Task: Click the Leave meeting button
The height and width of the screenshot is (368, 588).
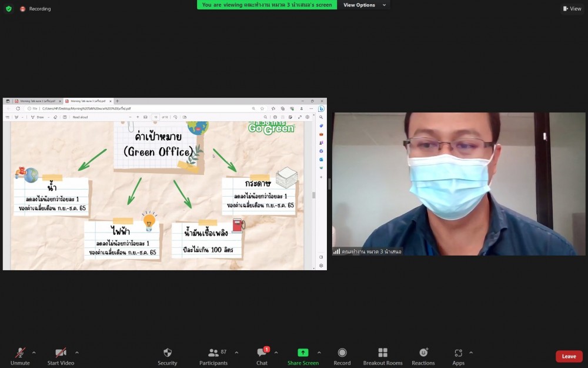Action: tap(569, 356)
